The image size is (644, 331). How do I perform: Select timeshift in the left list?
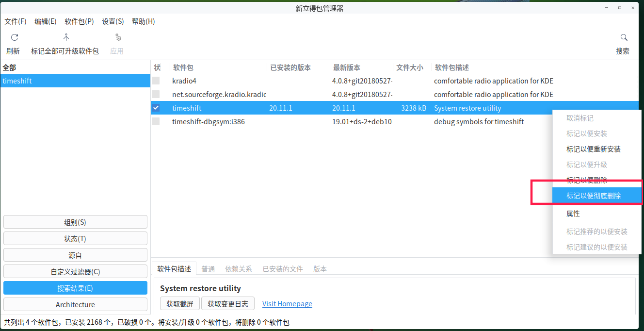point(75,81)
